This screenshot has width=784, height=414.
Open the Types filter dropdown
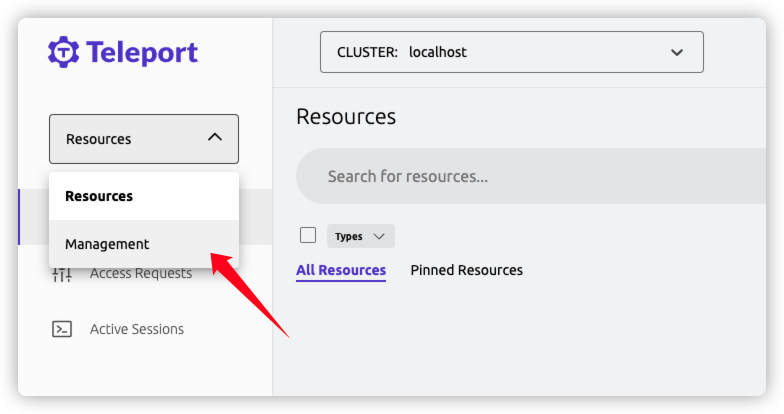360,236
